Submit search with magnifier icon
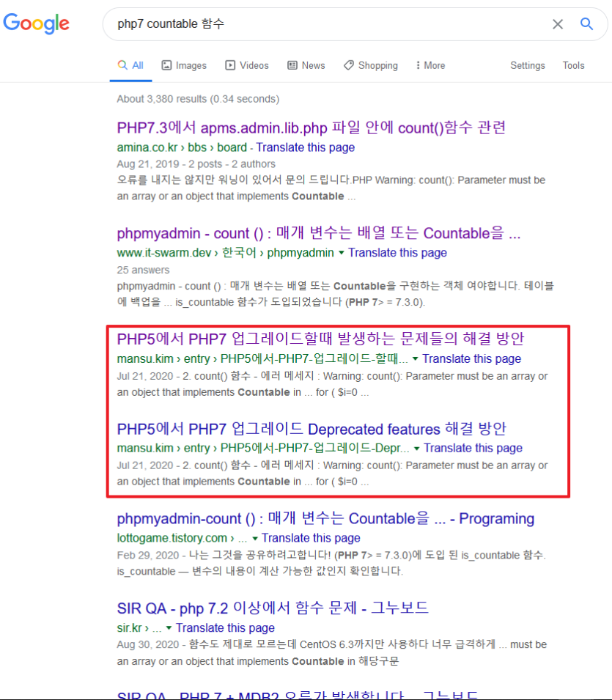612x700 pixels. click(586, 24)
